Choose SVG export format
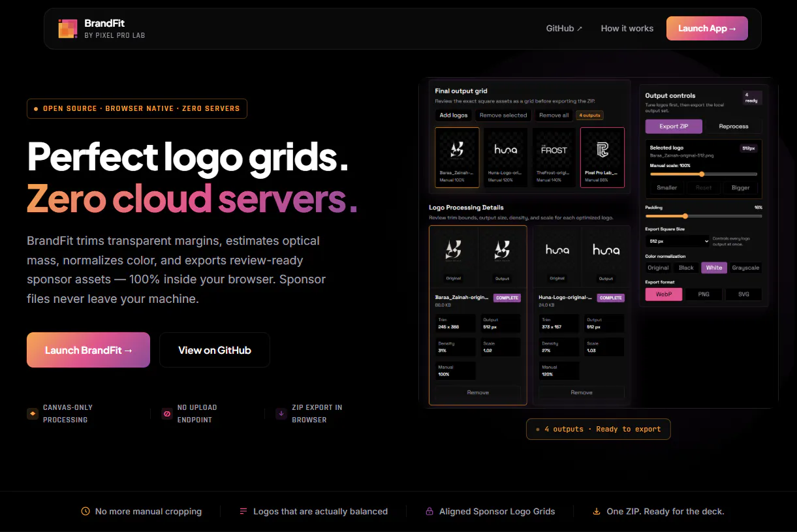The image size is (797, 532). coord(743,294)
